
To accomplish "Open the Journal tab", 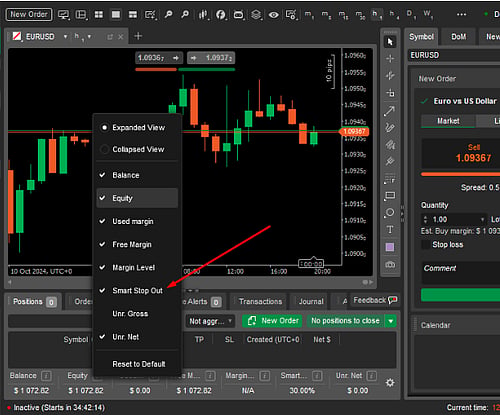I will pyautogui.click(x=311, y=302).
